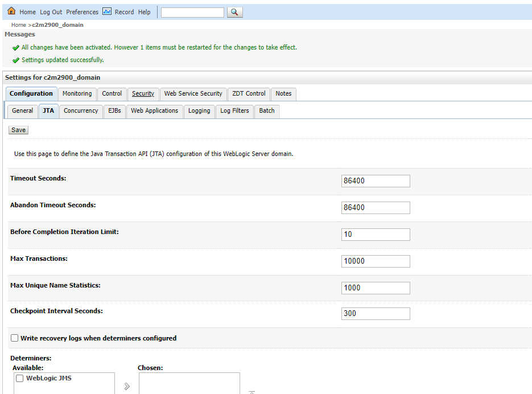
Task: Open Web Service Security tab
Action: (x=193, y=94)
